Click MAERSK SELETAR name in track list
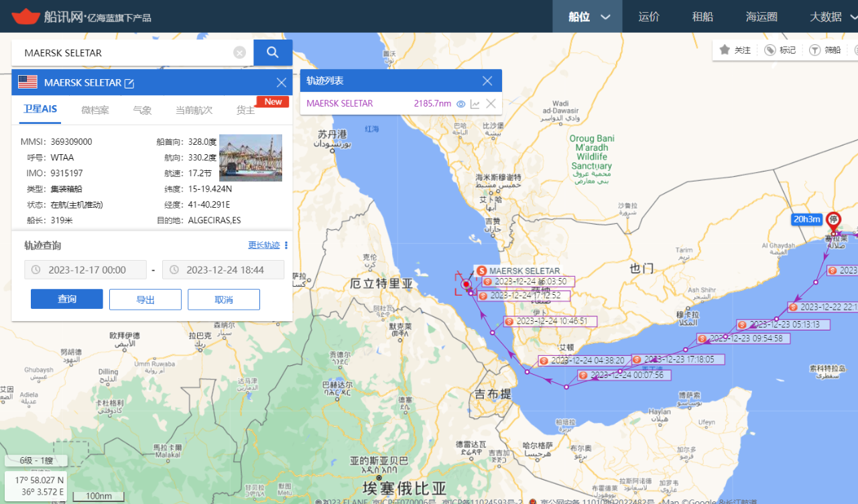 pos(340,103)
